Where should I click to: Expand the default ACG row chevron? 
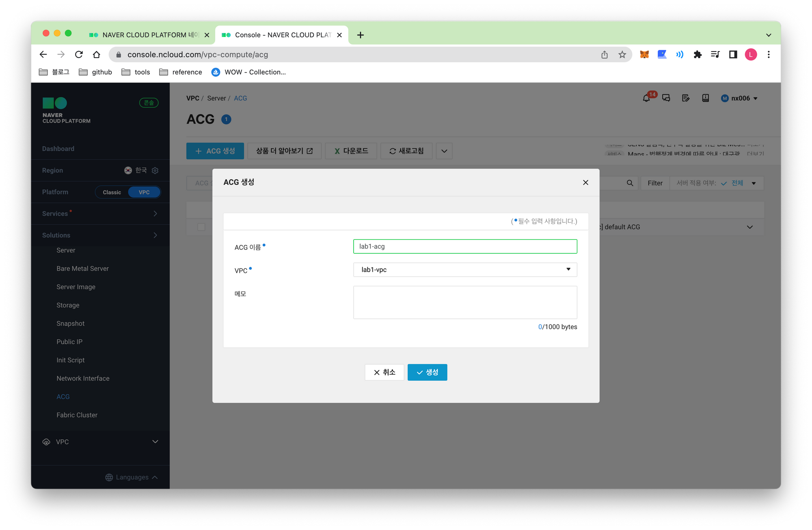[x=749, y=227]
